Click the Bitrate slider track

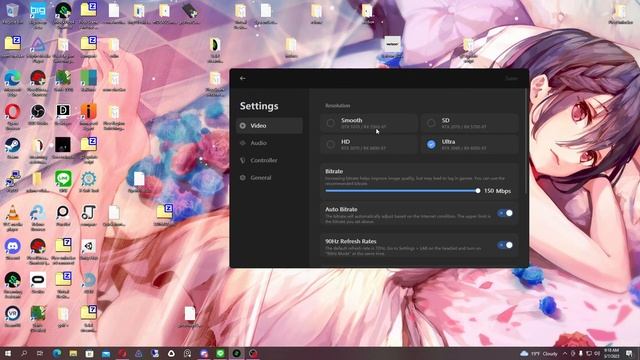point(402,191)
